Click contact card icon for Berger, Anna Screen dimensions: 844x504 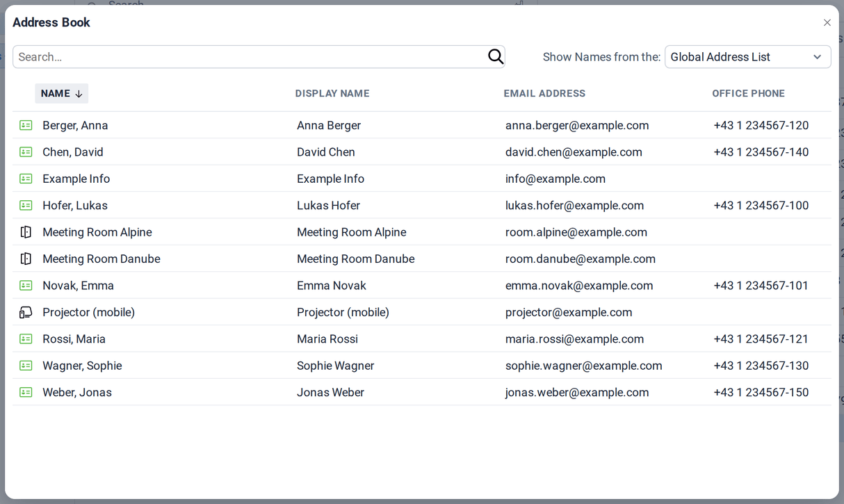pyautogui.click(x=26, y=126)
